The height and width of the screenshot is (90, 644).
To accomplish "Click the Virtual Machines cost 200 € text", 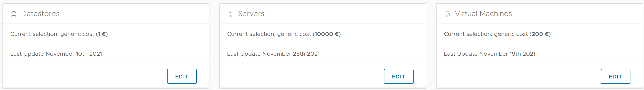I will point(497,34).
